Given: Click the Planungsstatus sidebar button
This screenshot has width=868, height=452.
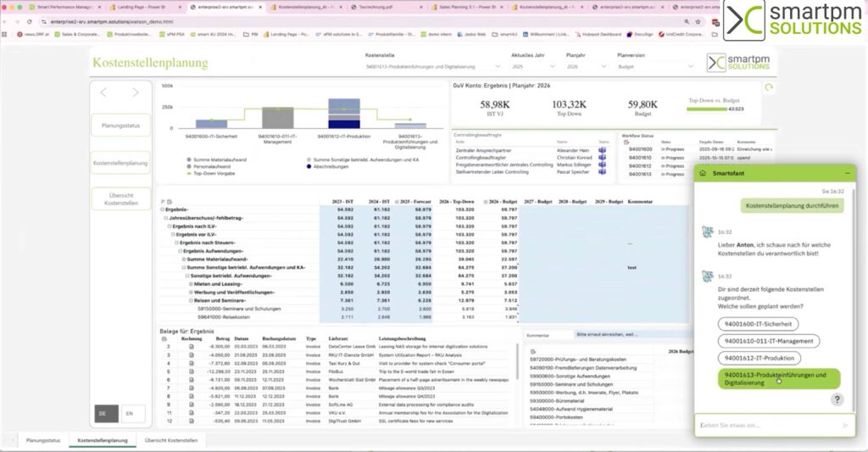Looking at the screenshot, I should coord(121,126).
